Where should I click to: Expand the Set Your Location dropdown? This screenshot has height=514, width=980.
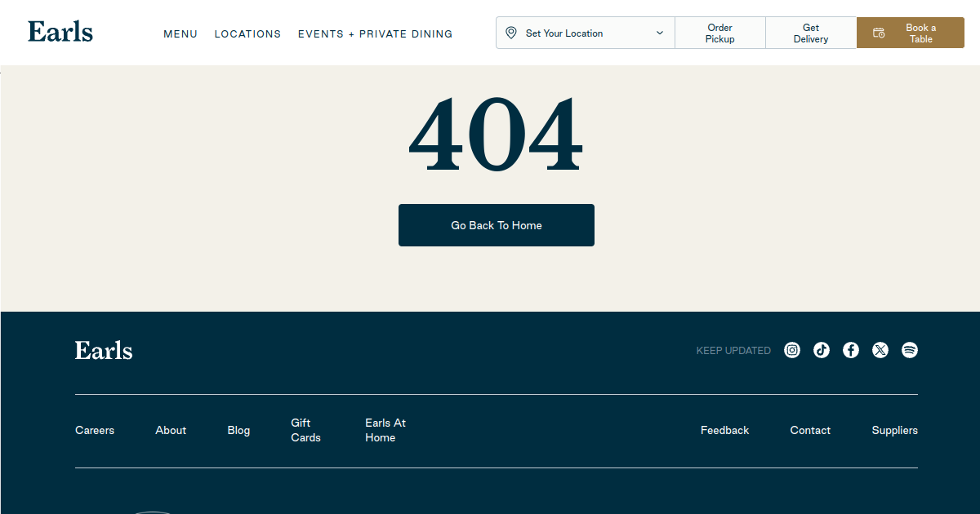click(586, 33)
